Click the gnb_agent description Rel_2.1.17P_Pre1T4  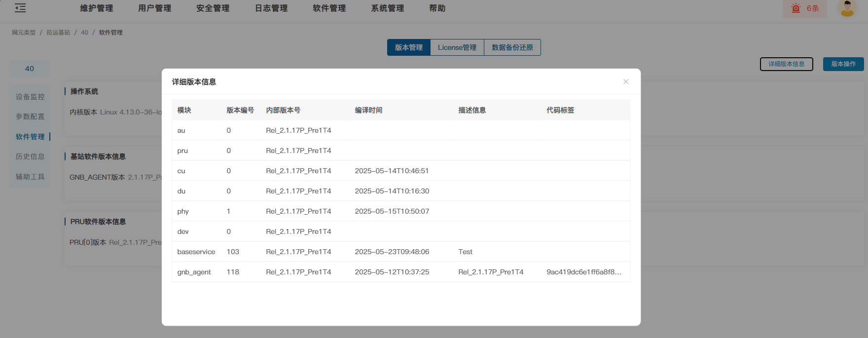point(491,272)
